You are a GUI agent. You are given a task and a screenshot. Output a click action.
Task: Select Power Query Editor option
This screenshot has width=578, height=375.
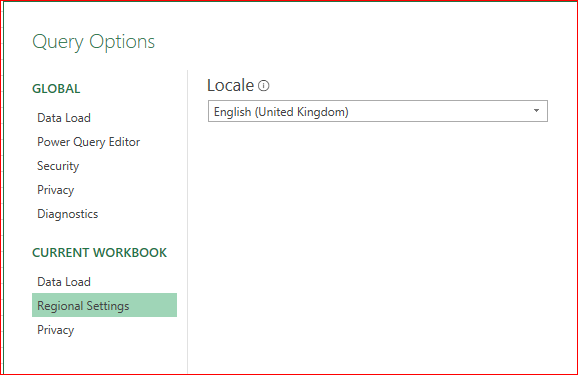(88, 142)
